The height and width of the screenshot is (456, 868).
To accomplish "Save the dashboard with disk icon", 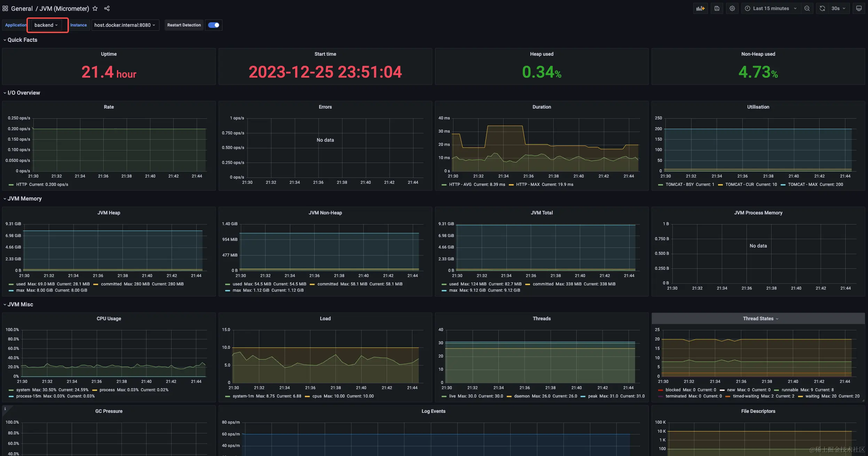I will (717, 8).
